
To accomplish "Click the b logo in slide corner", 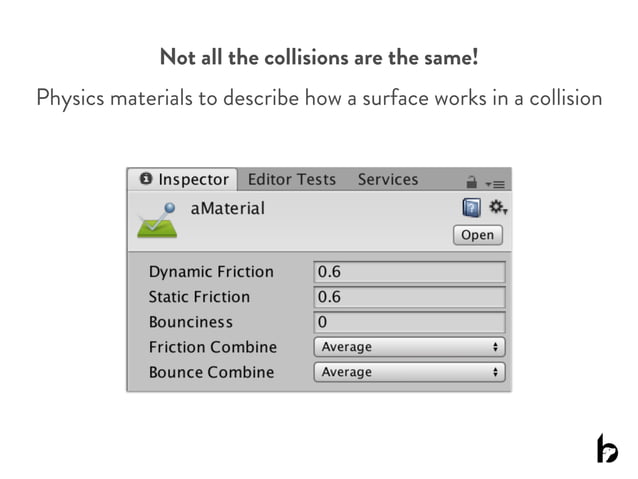I will tap(606, 448).
